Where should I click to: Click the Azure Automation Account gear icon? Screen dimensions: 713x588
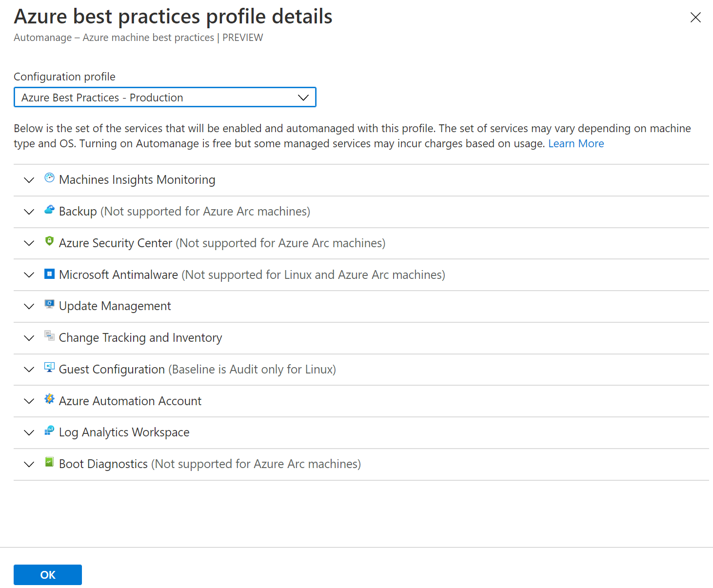[49, 399]
